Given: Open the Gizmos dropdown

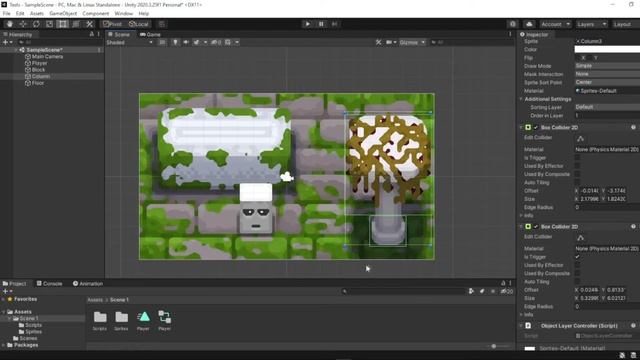Looking at the screenshot, I should point(412,42).
